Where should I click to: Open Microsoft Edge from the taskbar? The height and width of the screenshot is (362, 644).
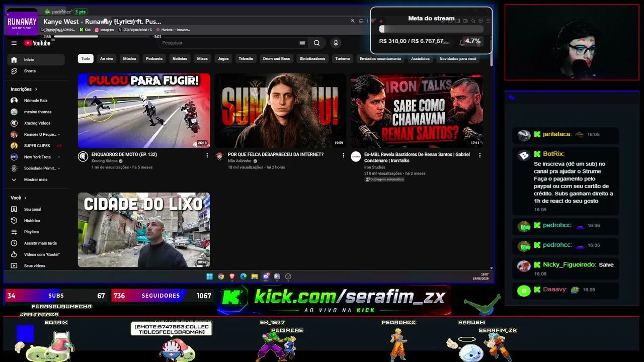tap(244, 276)
